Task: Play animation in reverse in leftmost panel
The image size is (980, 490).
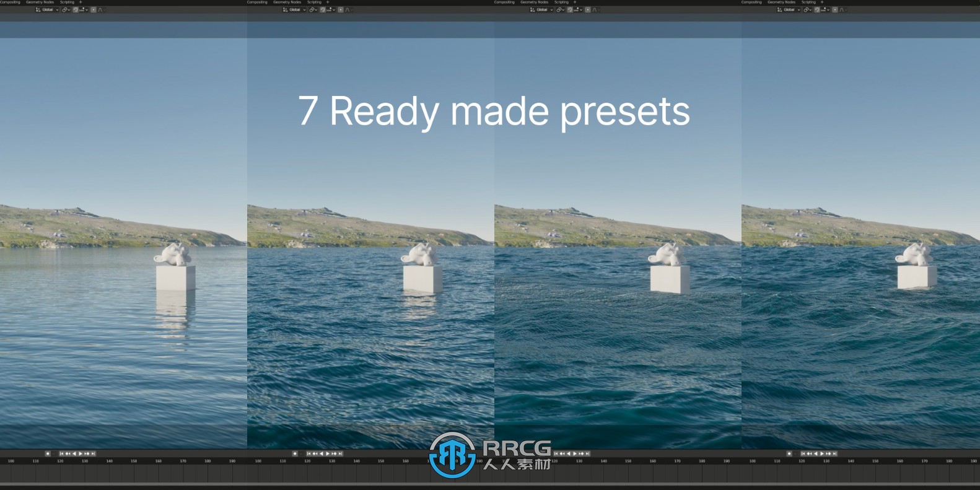Action: pyautogui.click(x=74, y=453)
